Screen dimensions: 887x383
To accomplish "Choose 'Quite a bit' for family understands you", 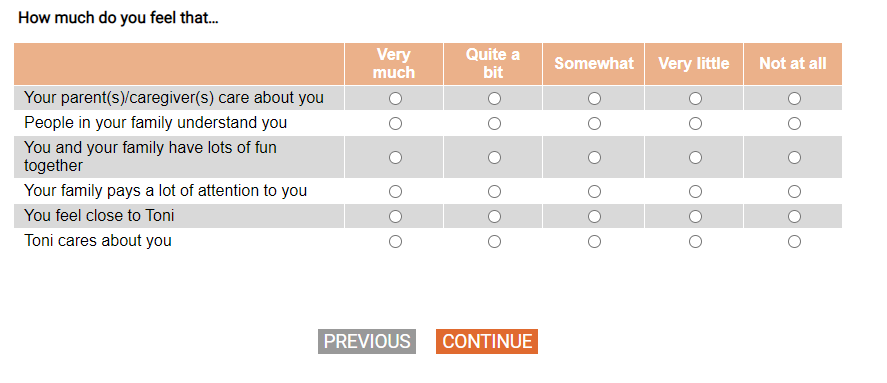I will pos(494,123).
